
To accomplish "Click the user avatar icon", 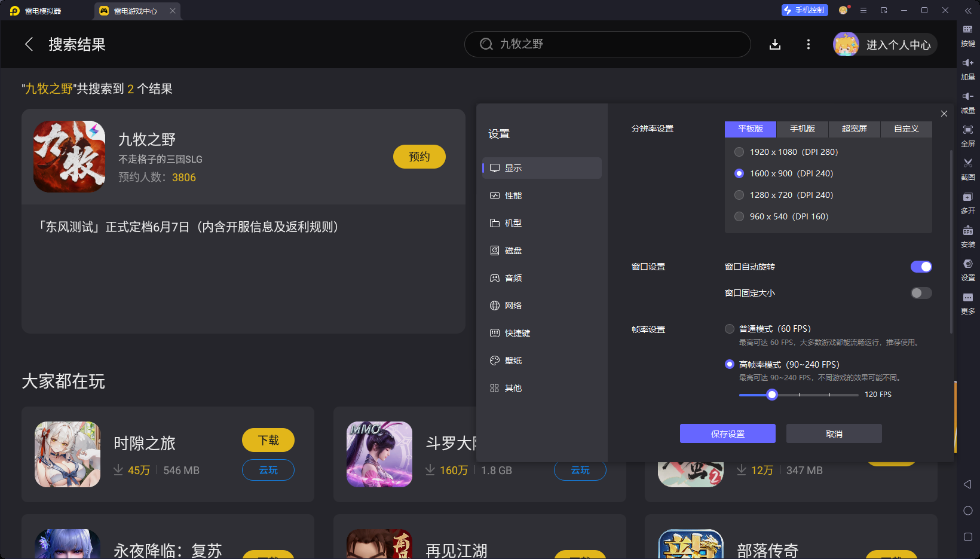I will pos(846,44).
